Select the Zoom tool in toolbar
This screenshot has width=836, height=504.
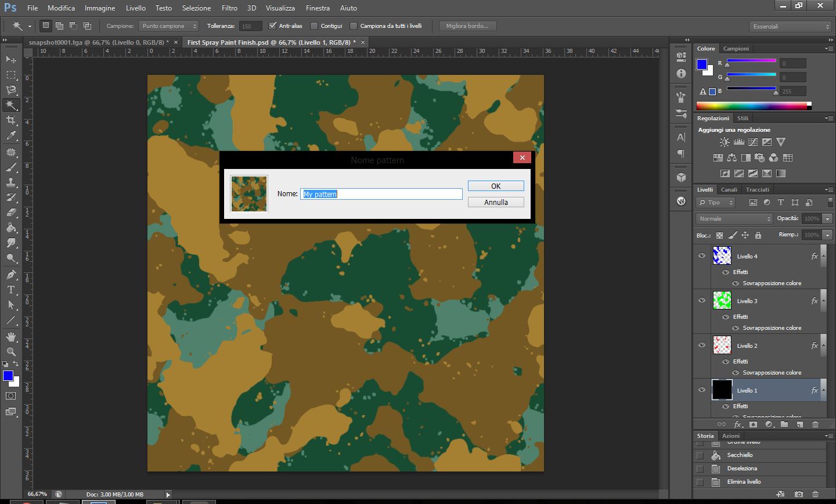pyautogui.click(x=11, y=352)
